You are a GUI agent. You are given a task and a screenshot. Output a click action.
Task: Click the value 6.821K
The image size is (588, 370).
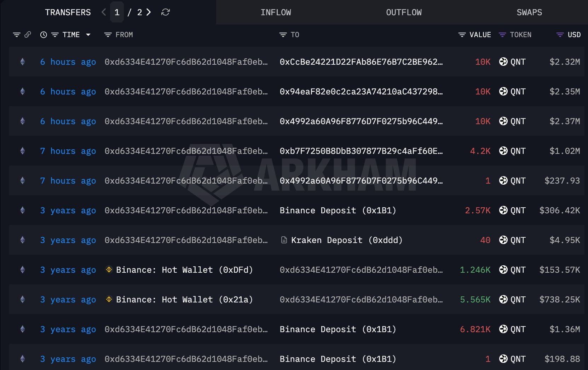pyautogui.click(x=475, y=329)
